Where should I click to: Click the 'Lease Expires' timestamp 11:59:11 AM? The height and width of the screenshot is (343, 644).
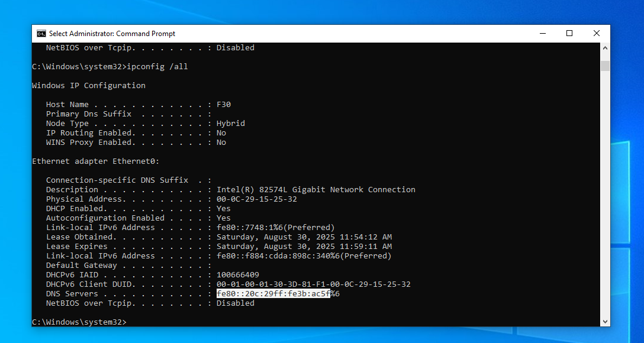pos(304,246)
